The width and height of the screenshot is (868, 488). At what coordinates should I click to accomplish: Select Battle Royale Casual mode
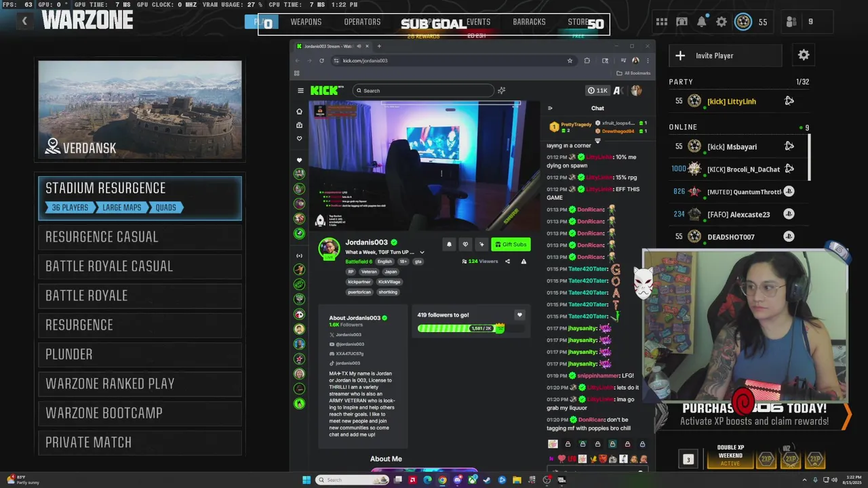point(140,266)
